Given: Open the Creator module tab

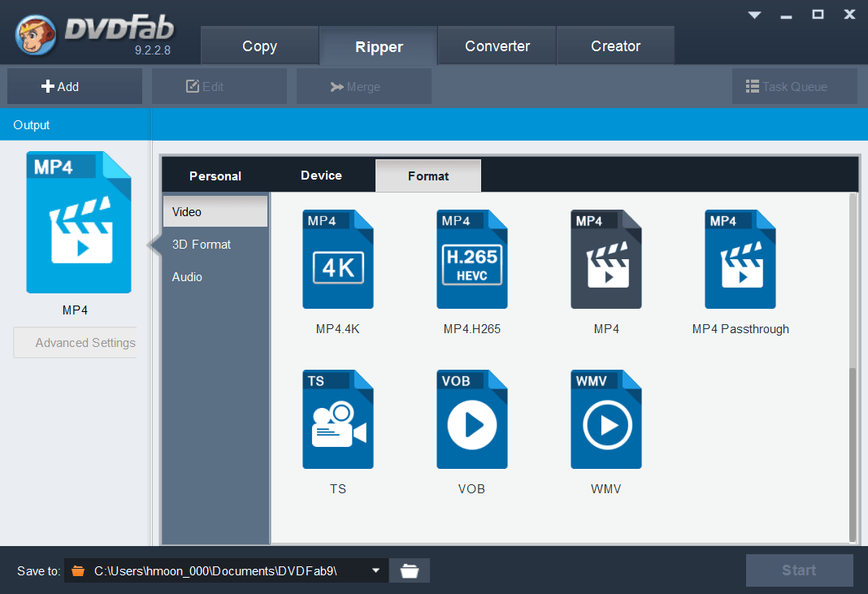Looking at the screenshot, I should 615,46.
